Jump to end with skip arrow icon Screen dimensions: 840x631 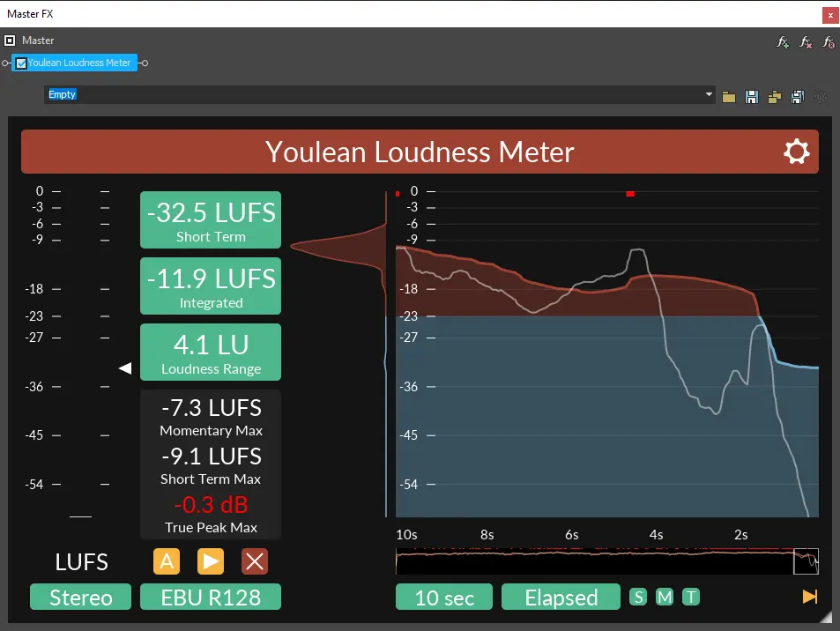pyautogui.click(x=810, y=597)
